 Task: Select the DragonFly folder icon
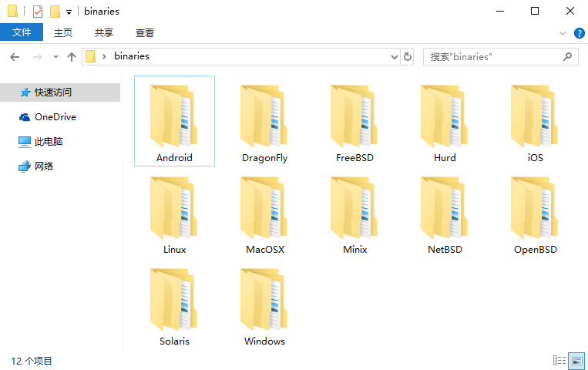(264, 116)
